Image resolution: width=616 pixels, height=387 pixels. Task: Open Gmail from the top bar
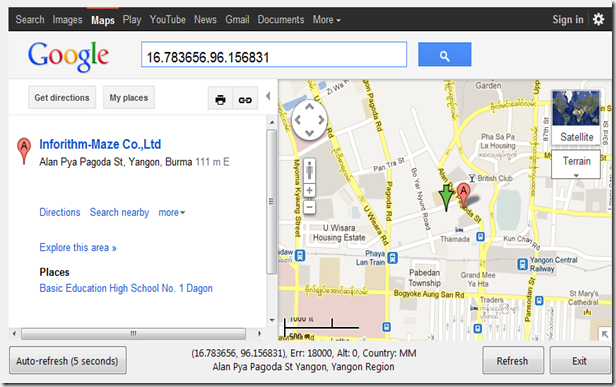click(237, 20)
